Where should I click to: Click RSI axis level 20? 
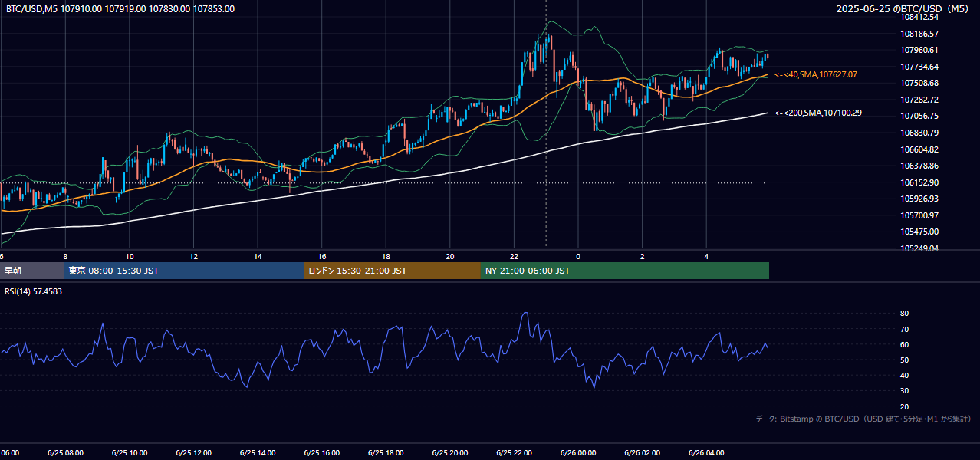904,406
